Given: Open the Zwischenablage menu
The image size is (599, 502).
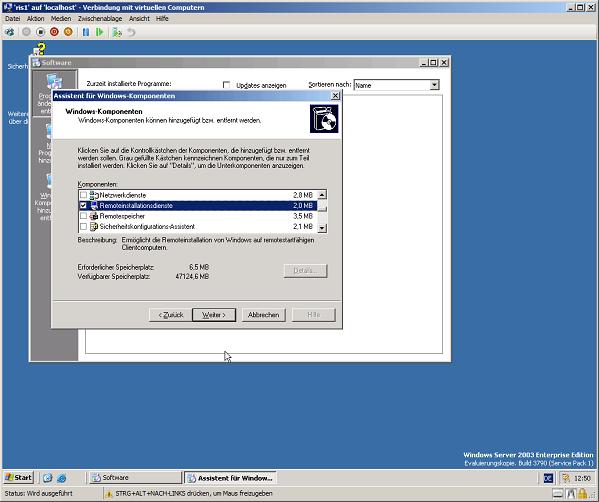Looking at the screenshot, I should pyautogui.click(x=100, y=18).
